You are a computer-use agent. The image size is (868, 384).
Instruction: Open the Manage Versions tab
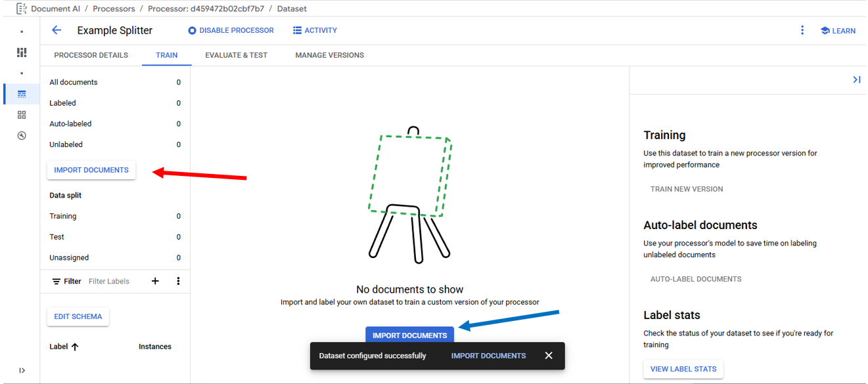329,55
